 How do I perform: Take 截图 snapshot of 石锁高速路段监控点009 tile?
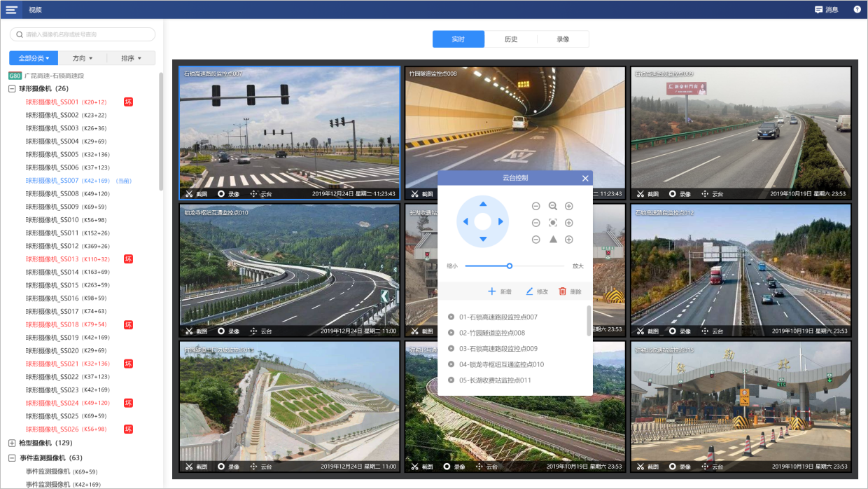647,194
